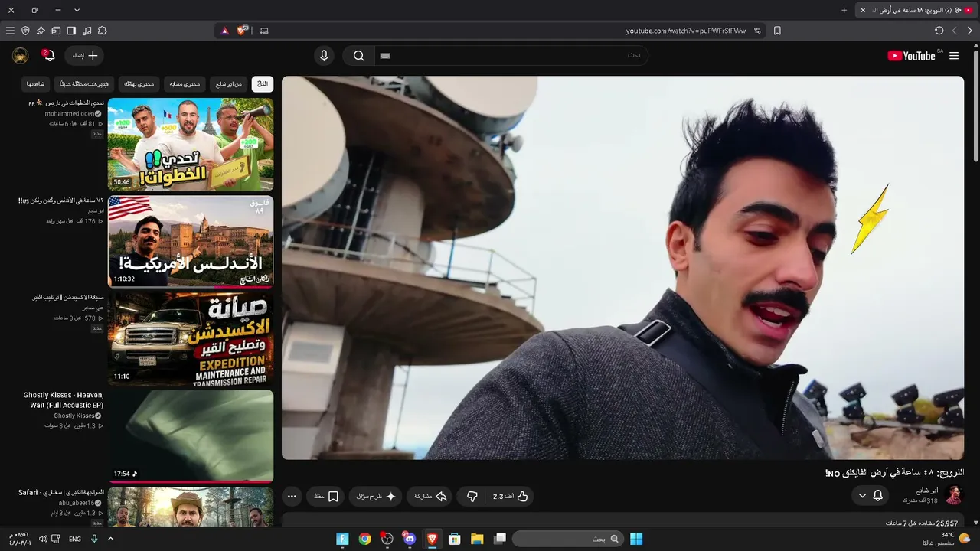The height and width of the screenshot is (551, 980).
Task: Open browser extensions puzzle icon
Action: click(x=102, y=31)
